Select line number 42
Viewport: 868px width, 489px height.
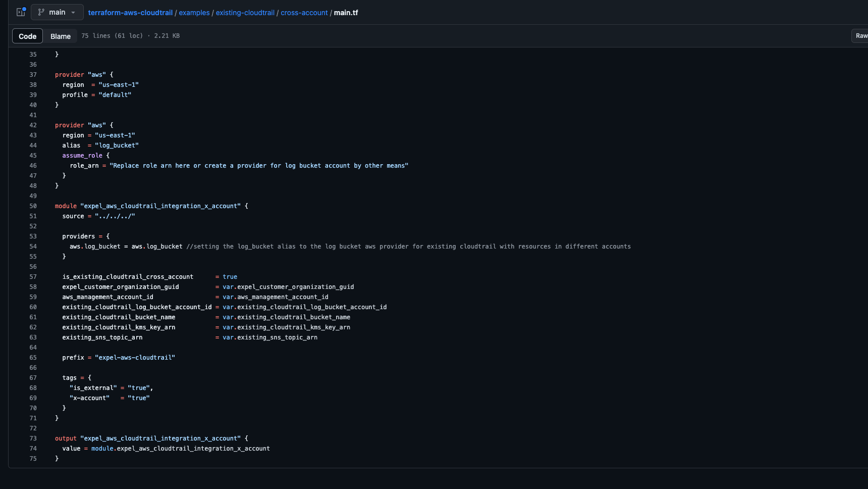click(33, 125)
